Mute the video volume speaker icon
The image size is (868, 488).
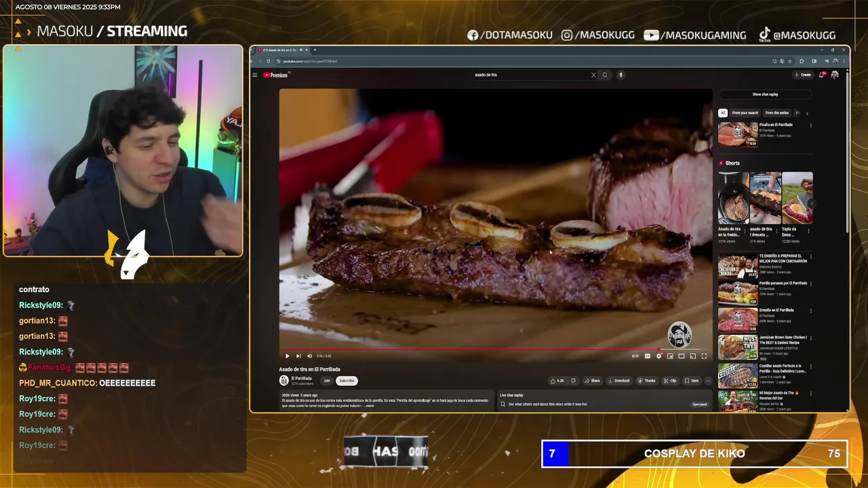pyautogui.click(x=310, y=356)
